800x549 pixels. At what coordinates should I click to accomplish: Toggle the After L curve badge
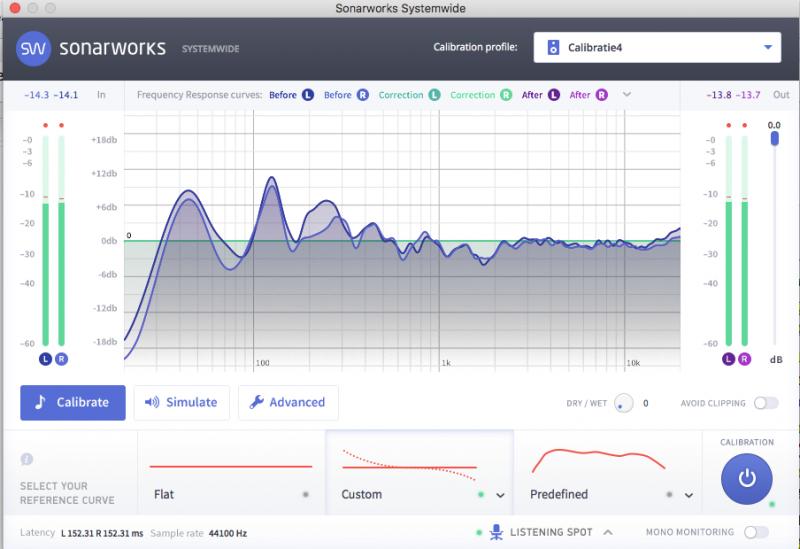click(554, 95)
